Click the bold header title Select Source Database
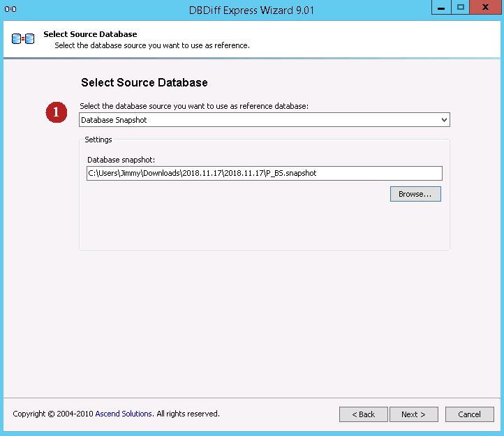Screen dimensions: 504x436 coord(90,34)
